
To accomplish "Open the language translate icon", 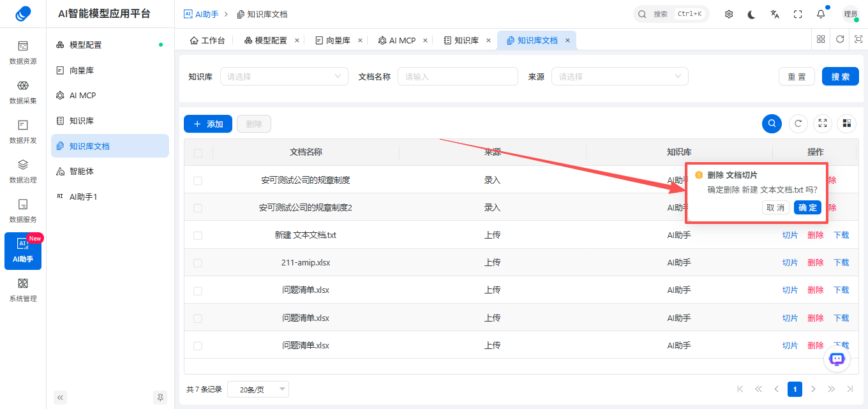I will tap(775, 14).
